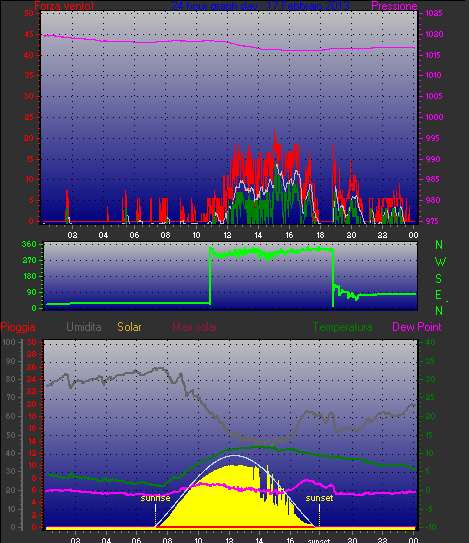Click the W wind direction label
The width and height of the screenshot is (469, 543).
coord(440,262)
